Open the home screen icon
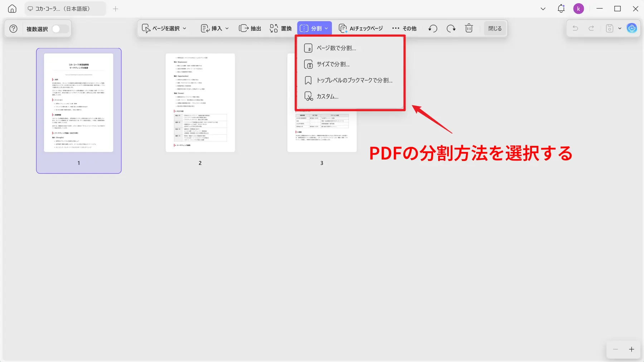The height and width of the screenshot is (362, 644). point(12,9)
